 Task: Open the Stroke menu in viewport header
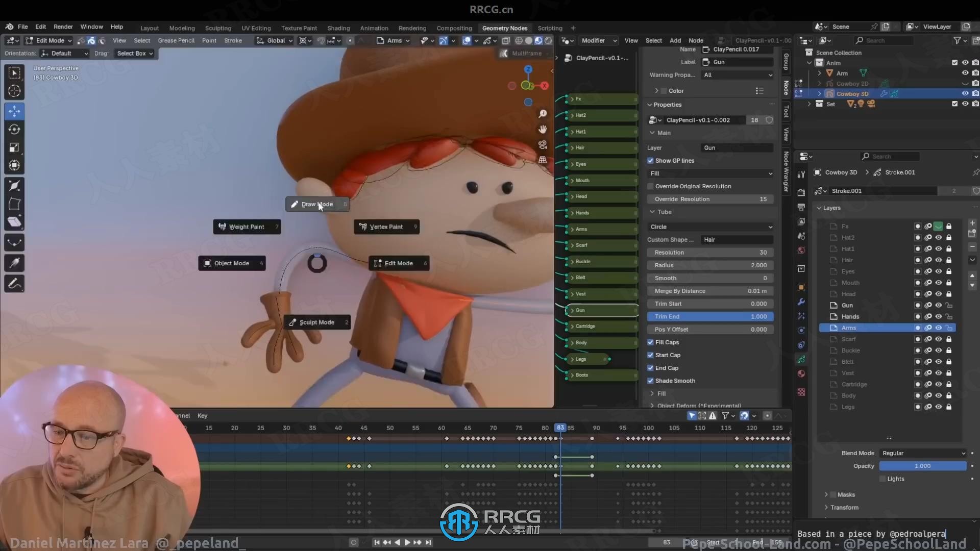point(233,40)
